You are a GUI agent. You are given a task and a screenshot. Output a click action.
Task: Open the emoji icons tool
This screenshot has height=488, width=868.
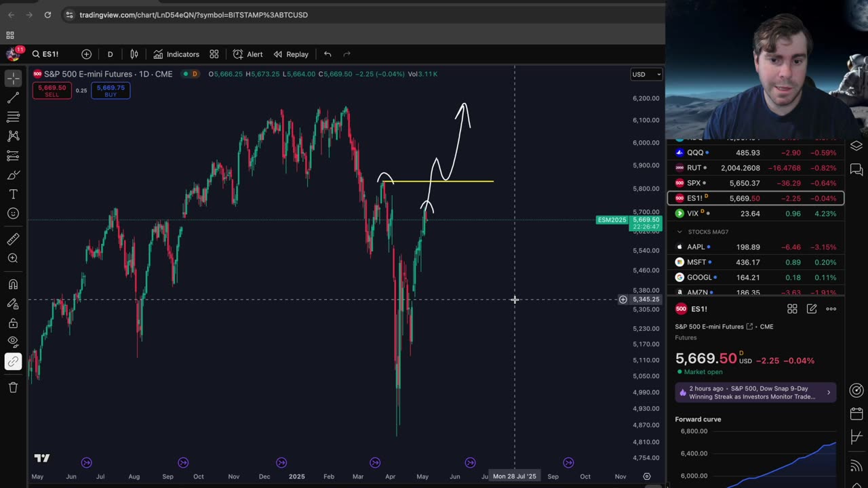(x=13, y=214)
